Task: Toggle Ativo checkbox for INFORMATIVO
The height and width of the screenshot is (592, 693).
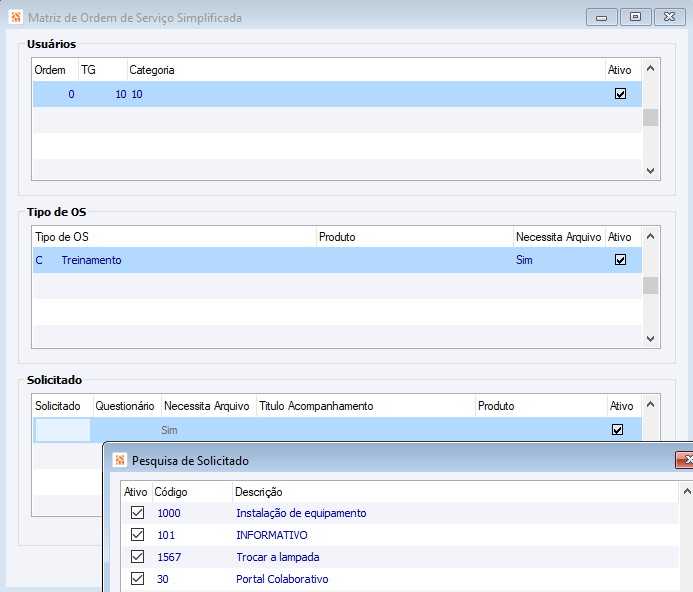Action: 137,535
